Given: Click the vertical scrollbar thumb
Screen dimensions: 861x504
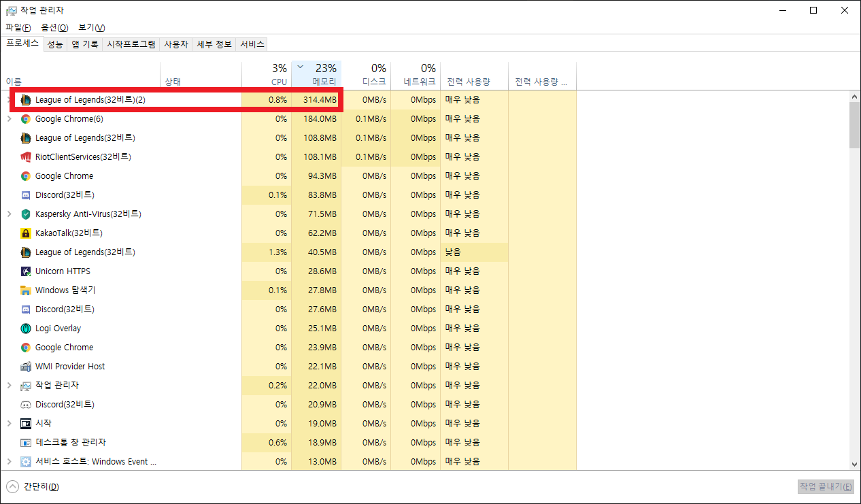Looking at the screenshot, I should click(854, 126).
